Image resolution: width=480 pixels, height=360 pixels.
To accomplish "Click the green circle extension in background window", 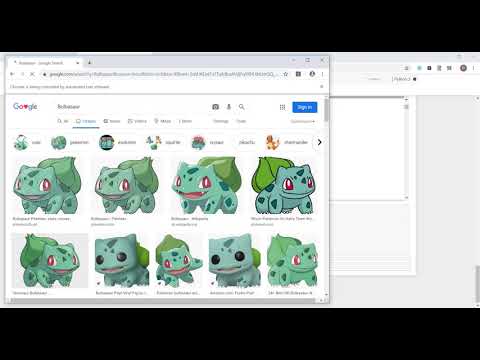I will pyautogui.click(x=419, y=68).
